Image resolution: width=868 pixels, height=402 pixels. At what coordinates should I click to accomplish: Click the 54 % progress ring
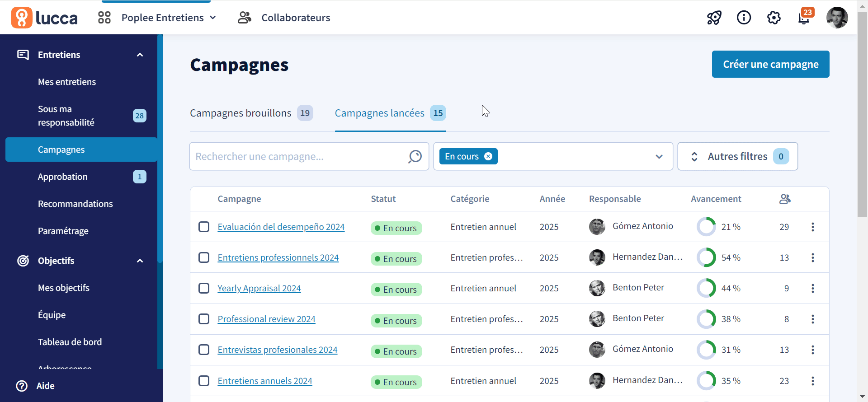706,257
